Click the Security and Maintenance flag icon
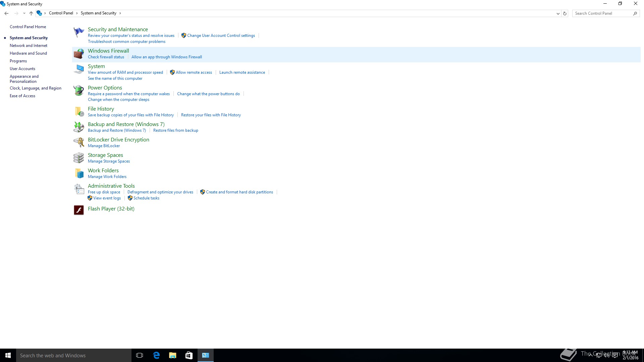 [79, 33]
